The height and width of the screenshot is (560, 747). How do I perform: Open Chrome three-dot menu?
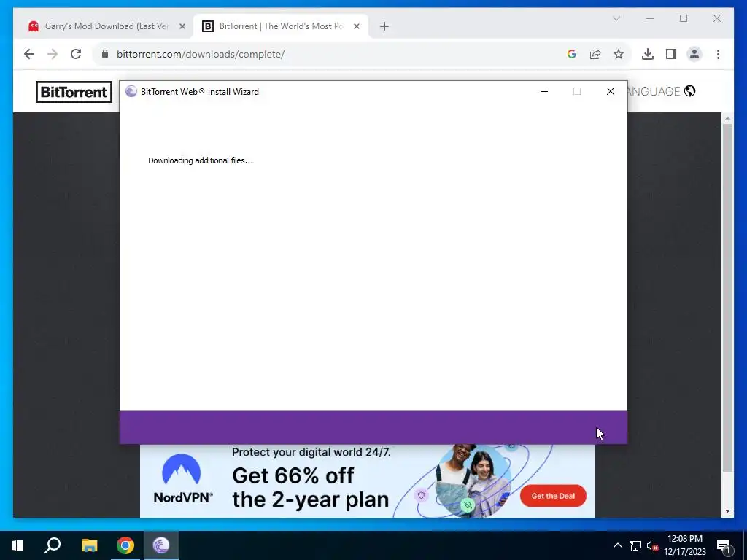pyautogui.click(x=718, y=54)
